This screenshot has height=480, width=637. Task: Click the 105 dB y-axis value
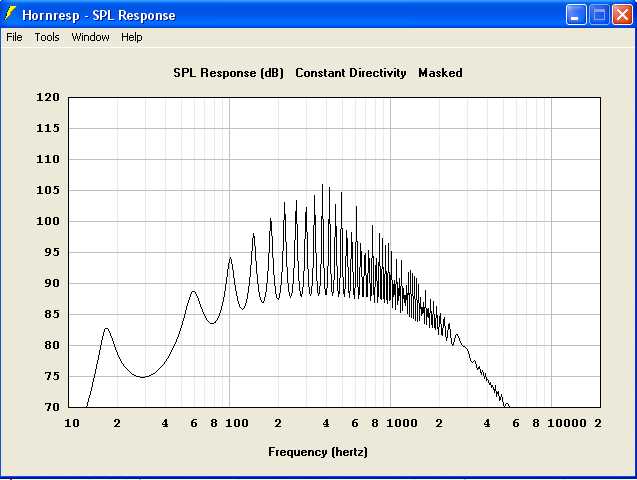coord(48,190)
